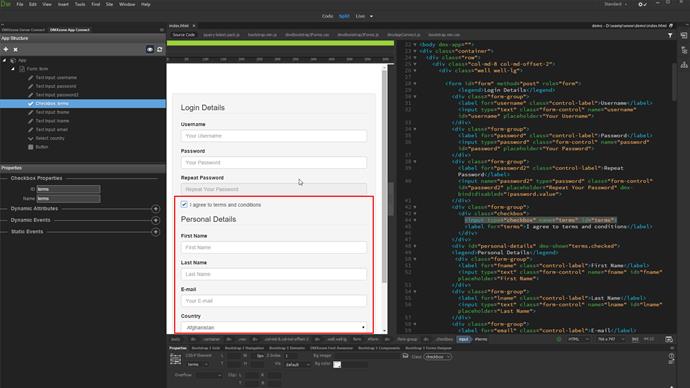
Task: Toggle the I agree to terms checkbox
Action: click(184, 205)
